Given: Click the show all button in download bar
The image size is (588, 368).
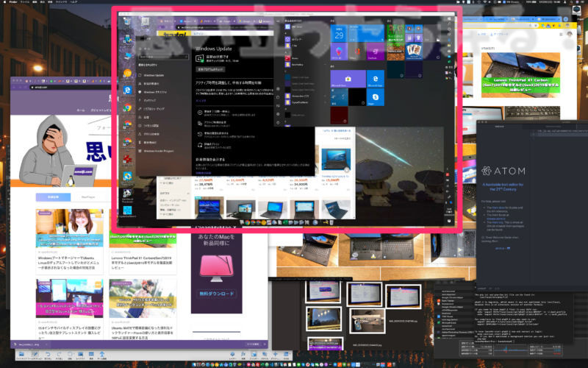Looking at the screenshot, I should (x=253, y=344).
